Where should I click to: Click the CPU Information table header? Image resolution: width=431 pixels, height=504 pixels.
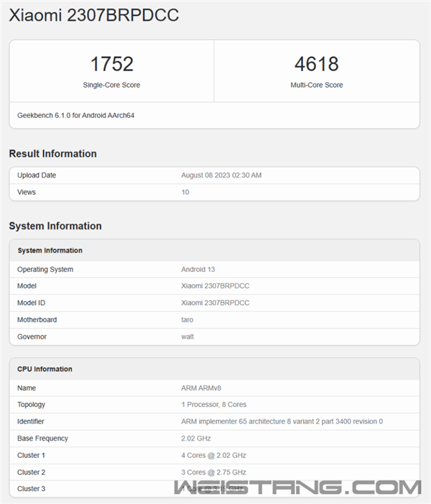[45, 369]
